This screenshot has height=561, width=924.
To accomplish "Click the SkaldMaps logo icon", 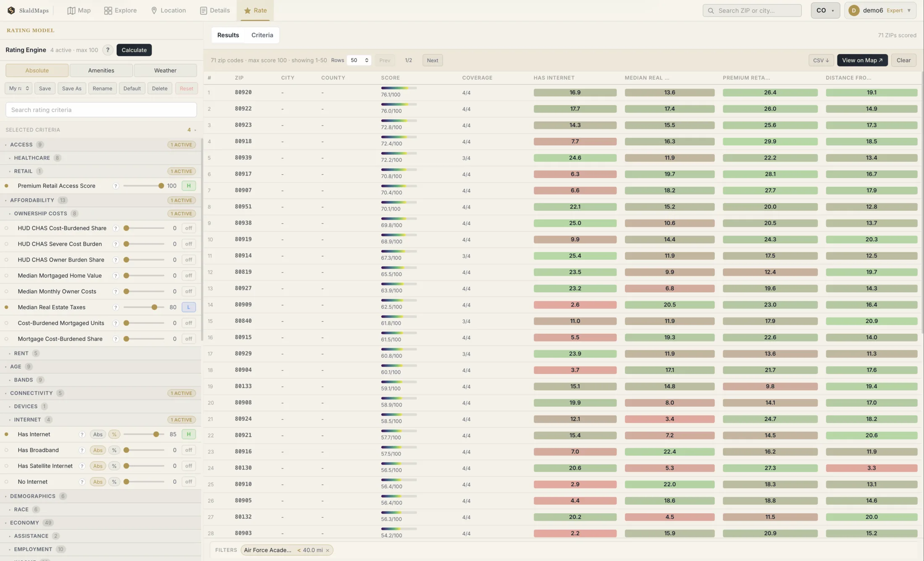I will 11,10.
